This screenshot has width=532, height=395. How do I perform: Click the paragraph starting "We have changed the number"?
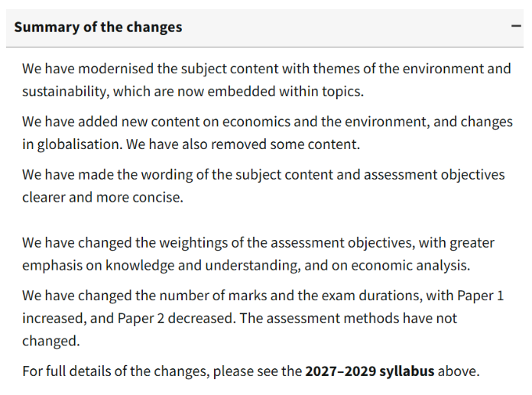point(263,317)
